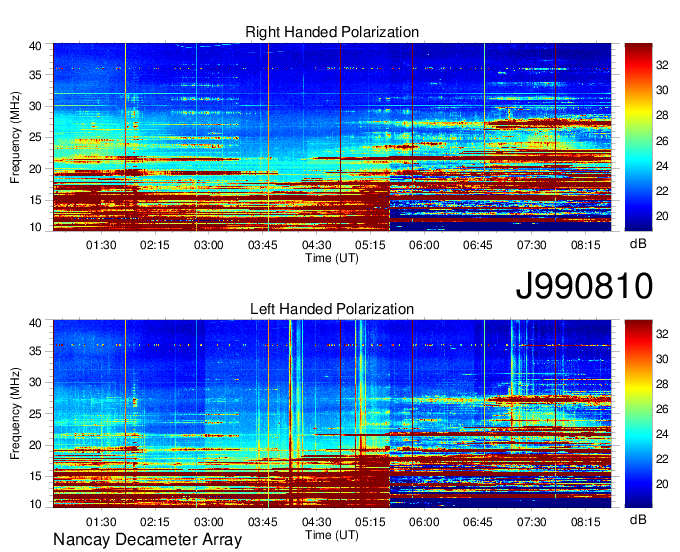
Task: Click the 03:00 time tick of the top plot
Action: click(209, 245)
